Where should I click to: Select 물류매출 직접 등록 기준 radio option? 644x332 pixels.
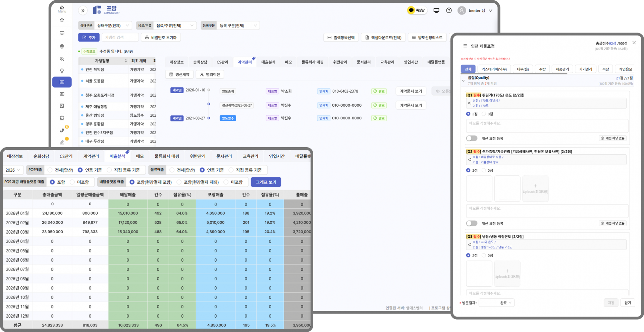(x=231, y=170)
